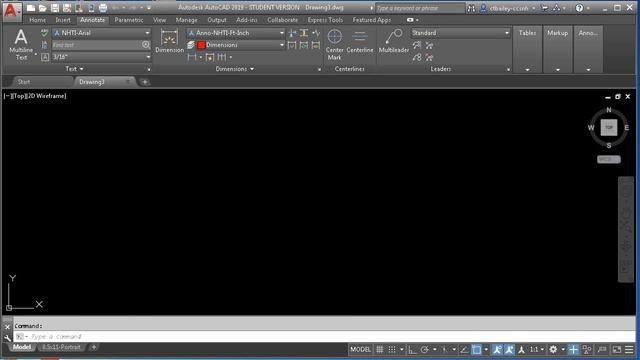Click the Help question mark icon
The width and height of the screenshot is (640, 360).
tap(579, 8)
